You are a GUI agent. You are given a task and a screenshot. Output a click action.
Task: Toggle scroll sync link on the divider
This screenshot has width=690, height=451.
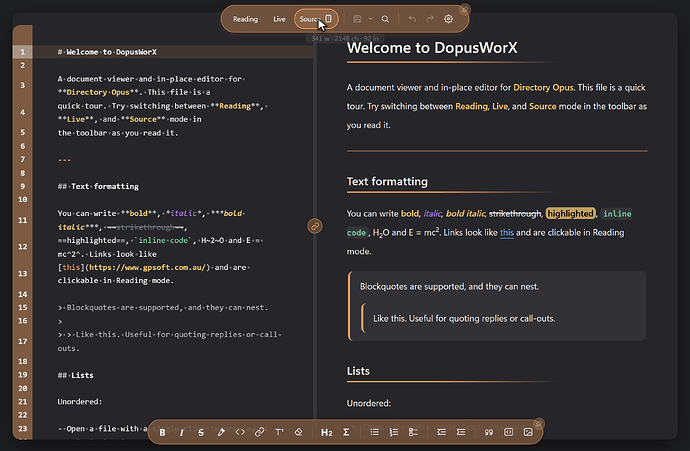point(315,226)
